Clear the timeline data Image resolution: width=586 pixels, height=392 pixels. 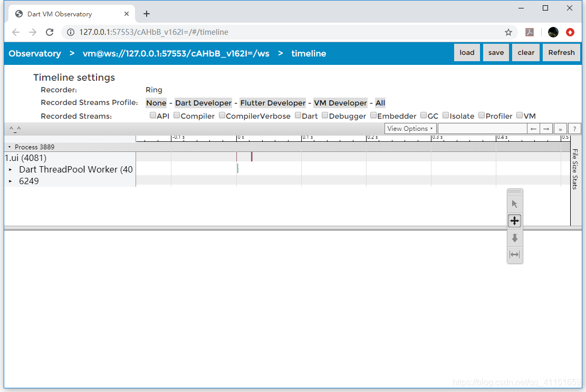coord(526,53)
